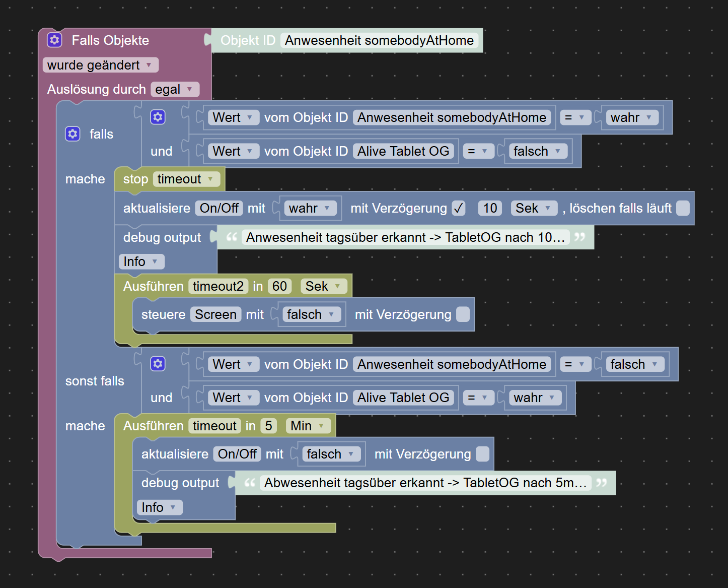Click the timeout delay field showing 5
The width and height of the screenshot is (728, 588).
tap(269, 426)
